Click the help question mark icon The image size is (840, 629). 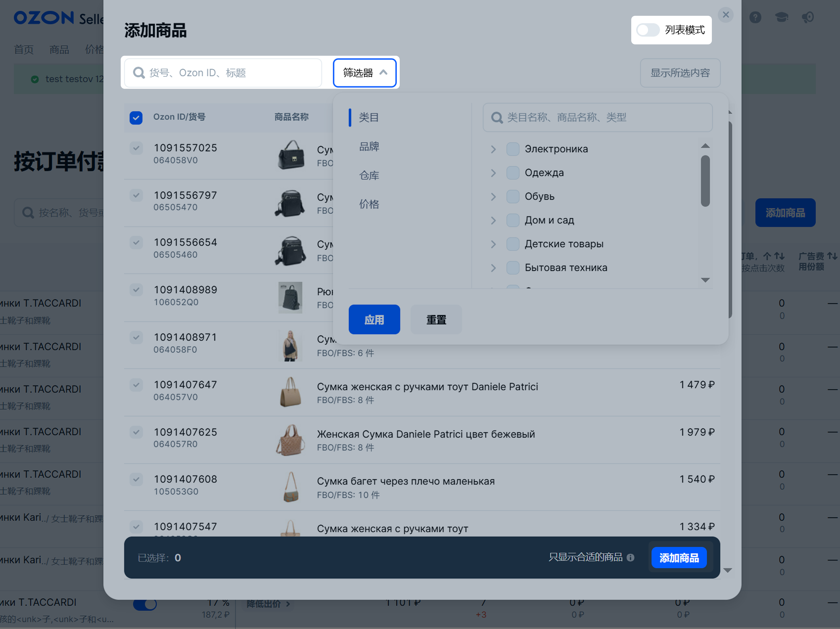pyautogui.click(x=755, y=17)
